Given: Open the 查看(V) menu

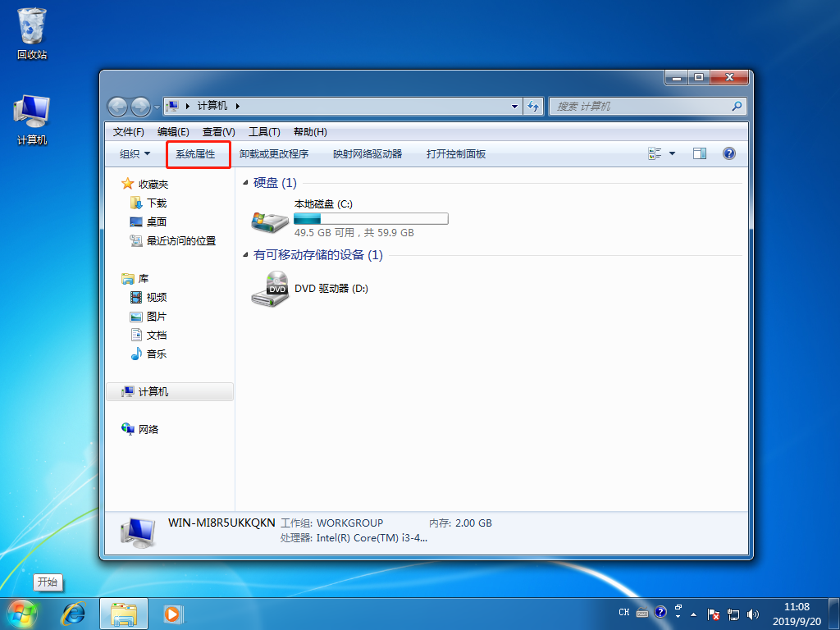Looking at the screenshot, I should coord(217,131).
